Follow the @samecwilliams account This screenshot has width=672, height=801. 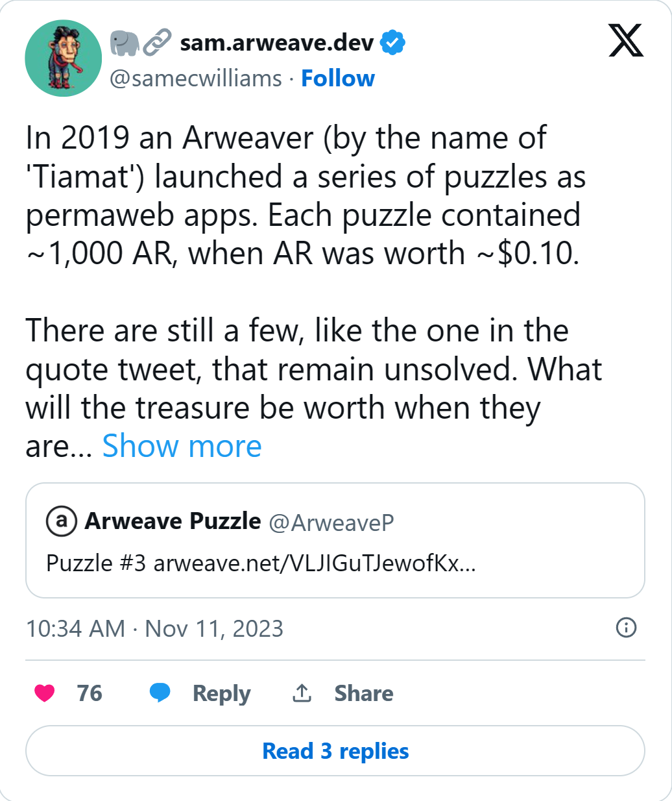338,78
